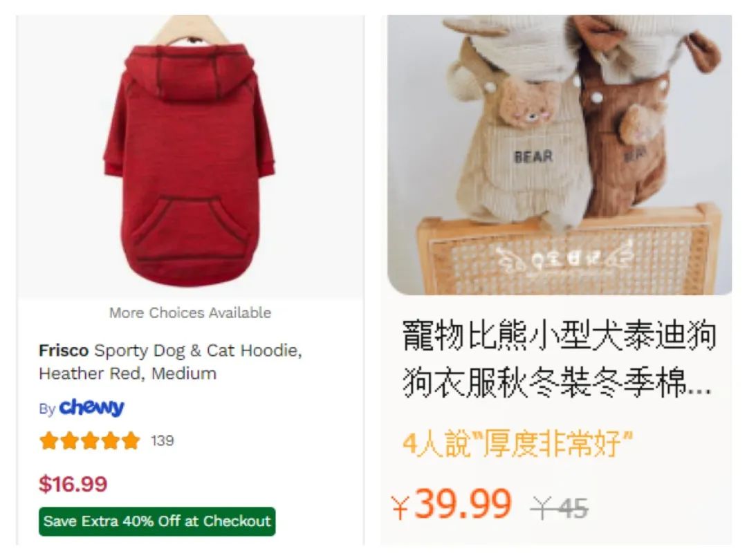The width and height of the screenshot is (747, 560).
Task: Click the More Choices Available text
Action: coord(190,313)
